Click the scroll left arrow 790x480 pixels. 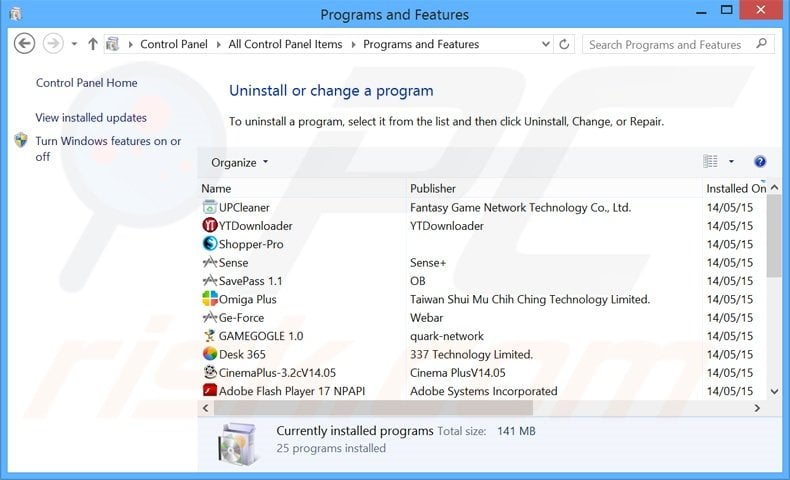(x=206, y=408)
